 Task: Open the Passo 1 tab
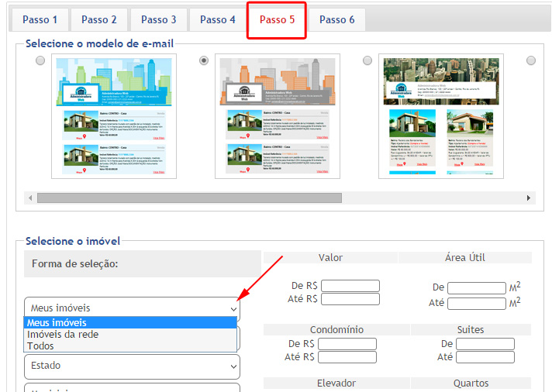40,19
